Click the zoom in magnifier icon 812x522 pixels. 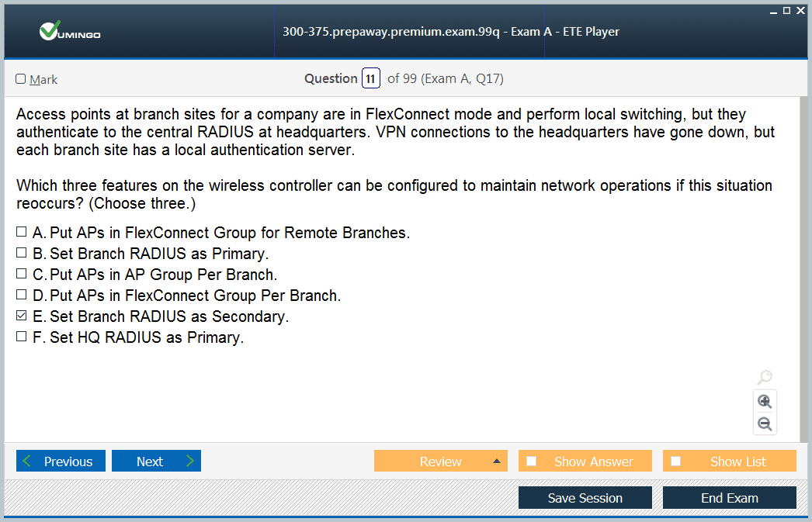point(765,402)
